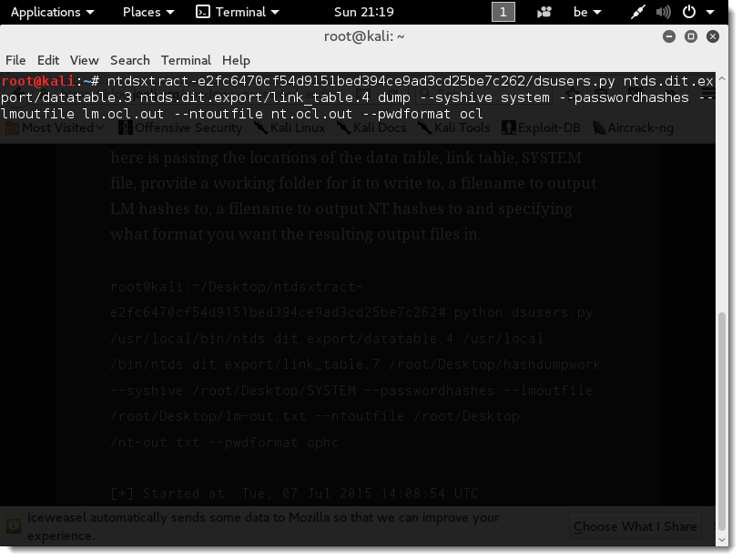Maximize the root@kali terminal window
The image size is (742, 560).
coord(691,36)
